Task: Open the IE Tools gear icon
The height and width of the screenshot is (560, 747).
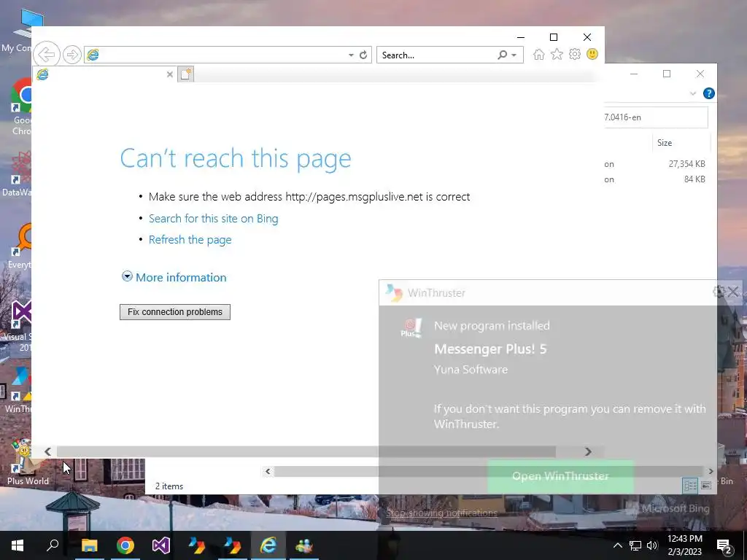Action: [575, 54]
